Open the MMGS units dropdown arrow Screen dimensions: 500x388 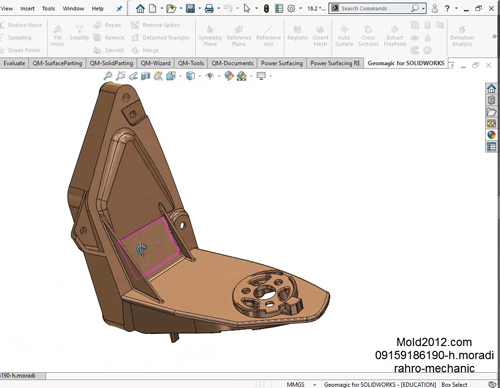tap(314, 384)
